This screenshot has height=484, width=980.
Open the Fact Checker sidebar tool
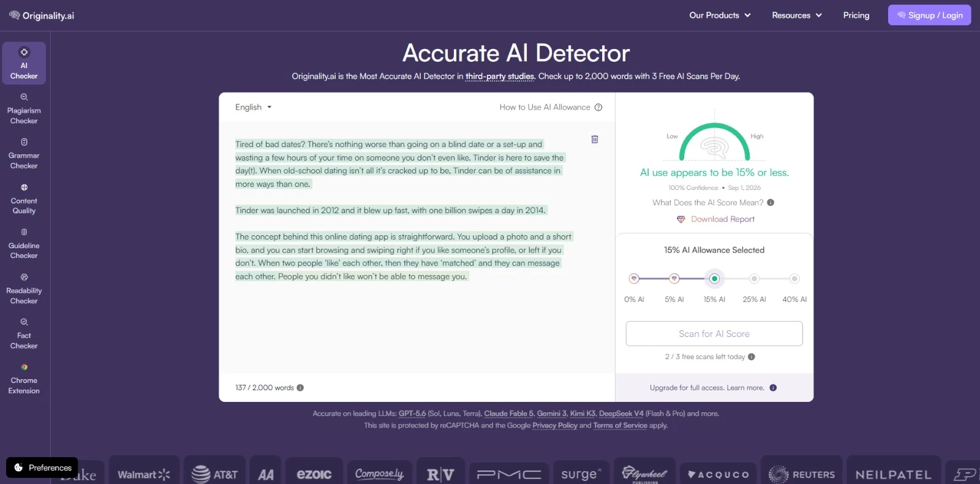24,333
